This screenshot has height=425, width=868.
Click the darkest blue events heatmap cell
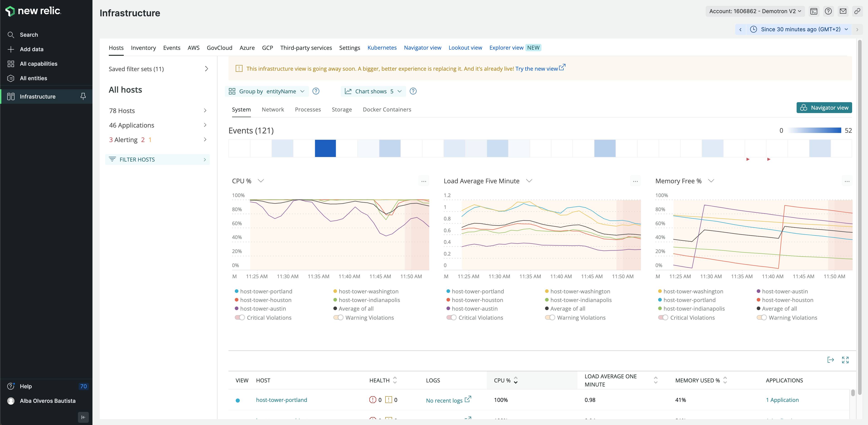[x=325, y=149]
